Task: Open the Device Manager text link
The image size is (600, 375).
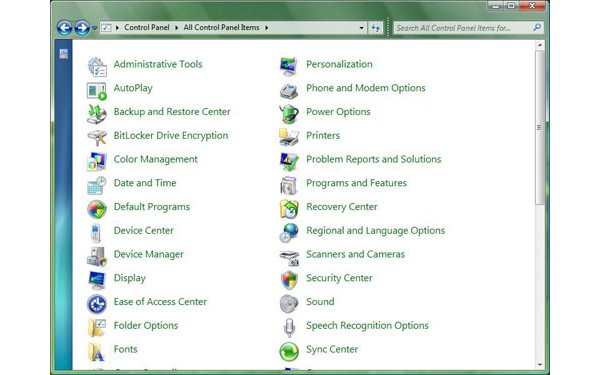Action: pos(148,254)
